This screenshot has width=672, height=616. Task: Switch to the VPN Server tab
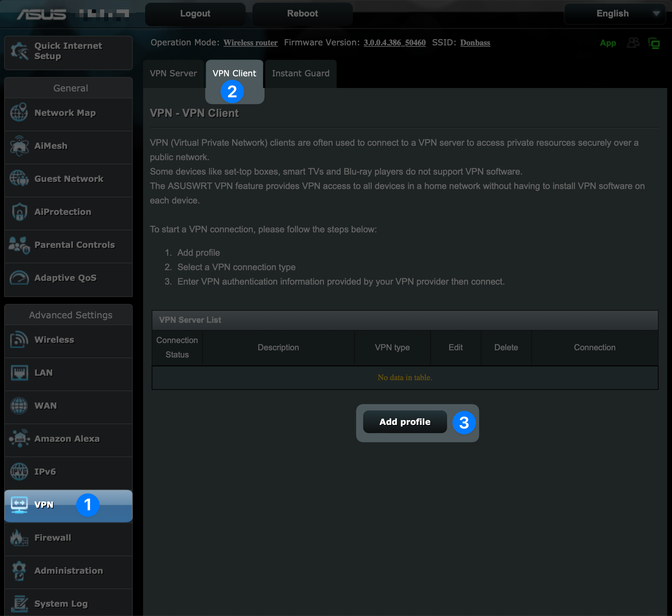pyautogui.click(x=173, y=74)
